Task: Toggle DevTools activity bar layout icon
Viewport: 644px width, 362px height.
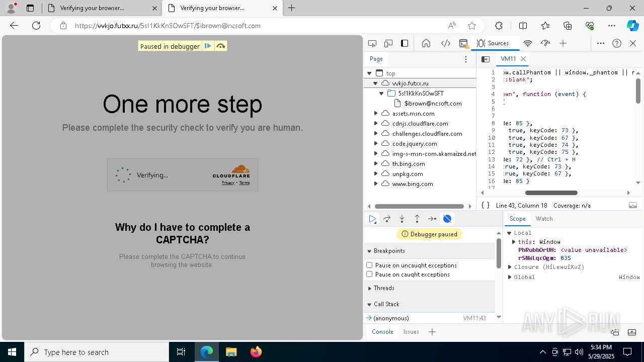Action: (x=405, y=43)
